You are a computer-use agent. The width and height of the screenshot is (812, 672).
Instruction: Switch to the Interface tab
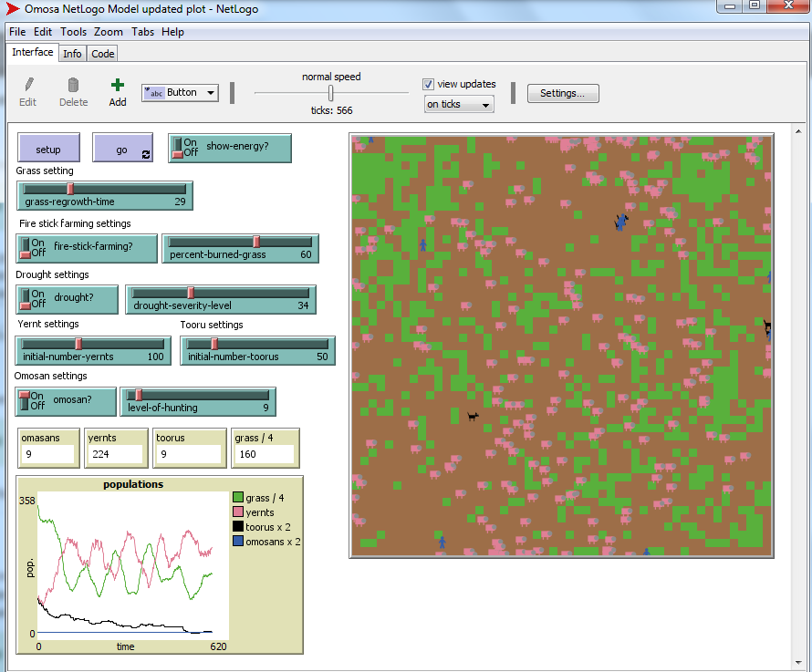coord(33,52)
